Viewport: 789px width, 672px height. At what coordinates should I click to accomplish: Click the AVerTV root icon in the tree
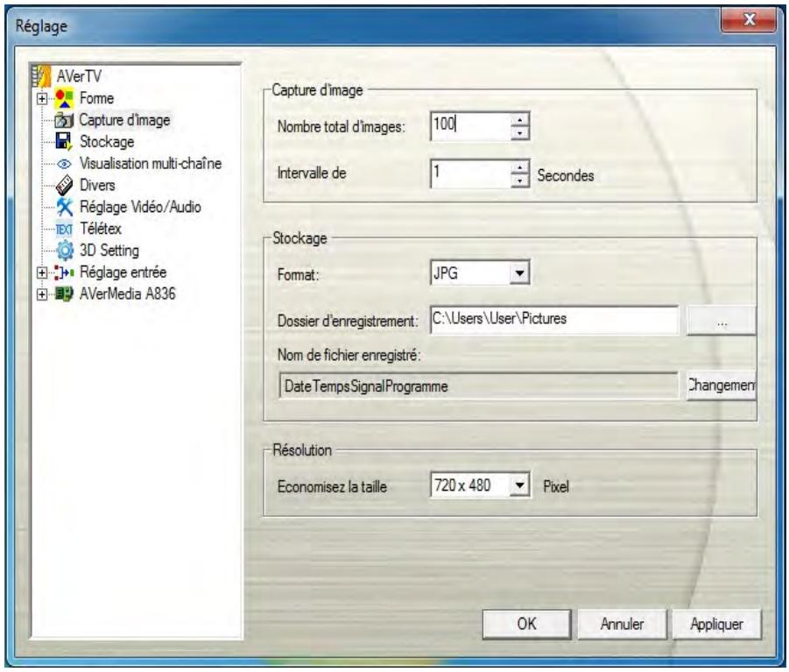point(41,76)
